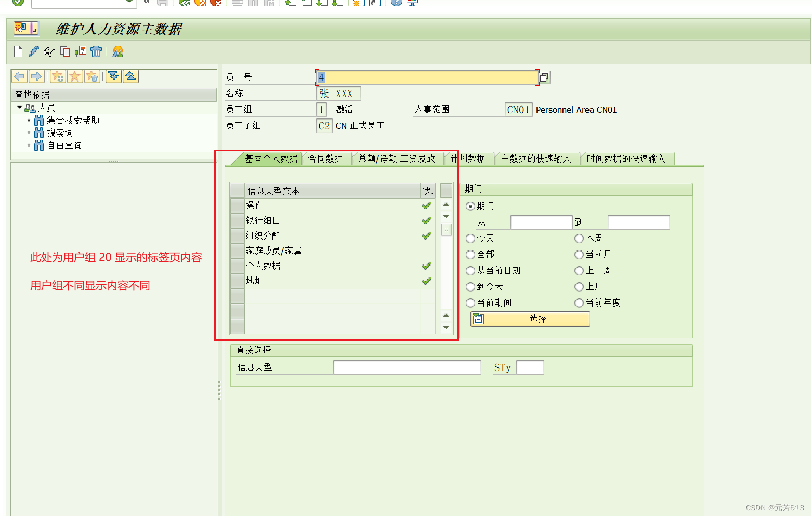Screen dimensions: 812x516
Task: Click 组织分配 infotype text
Action: [x=263, y=236]
